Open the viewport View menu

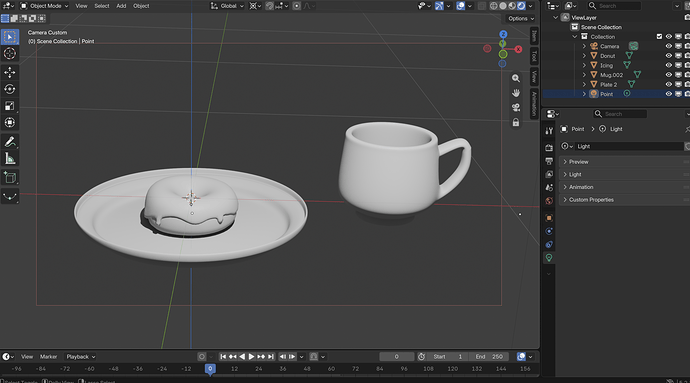[81, 6]
